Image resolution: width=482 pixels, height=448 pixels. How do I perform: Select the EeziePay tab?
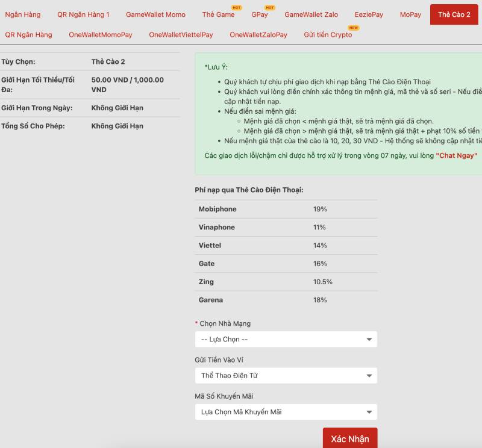coord(369,14)
